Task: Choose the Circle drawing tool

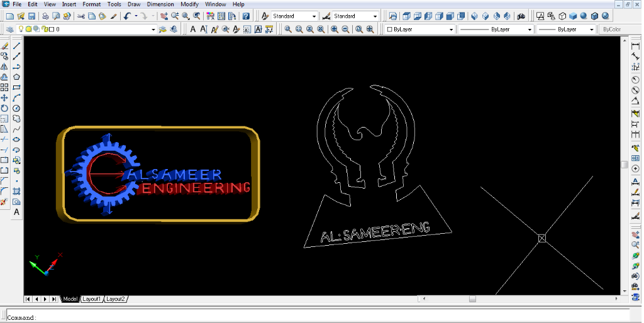Action: 16,108
